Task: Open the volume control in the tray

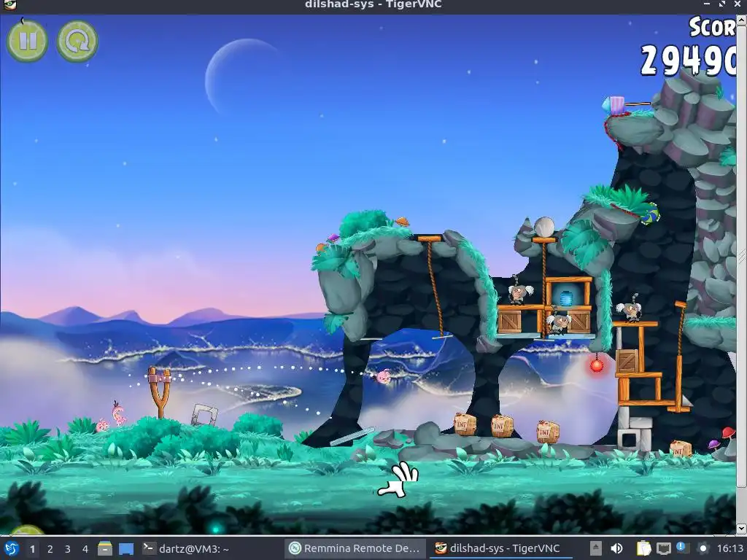Action: 616,548
